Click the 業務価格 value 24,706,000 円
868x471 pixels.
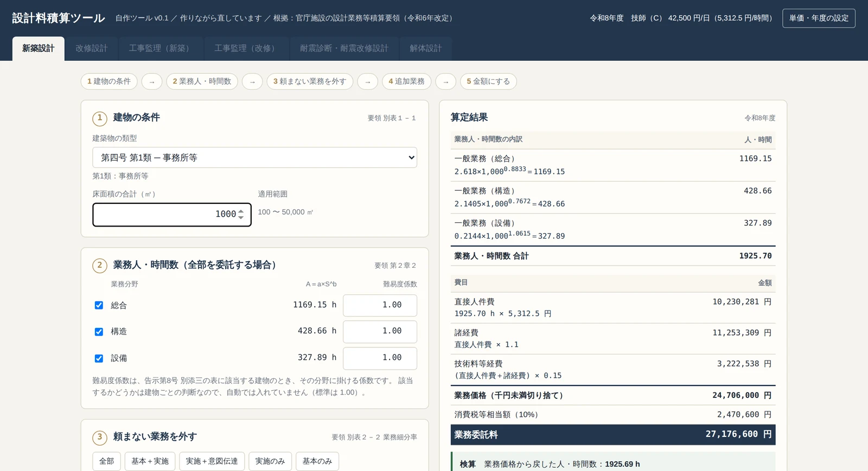tap(742, 395)
